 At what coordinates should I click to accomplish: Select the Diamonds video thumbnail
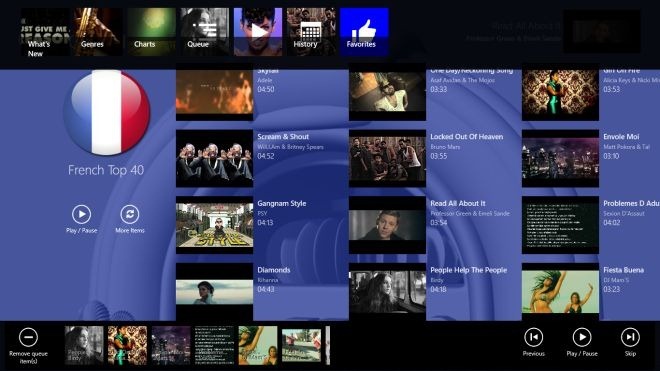click(x=214, y=291)
